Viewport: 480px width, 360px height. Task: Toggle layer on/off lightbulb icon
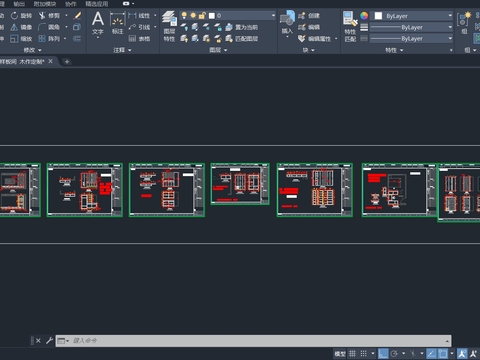184,15
